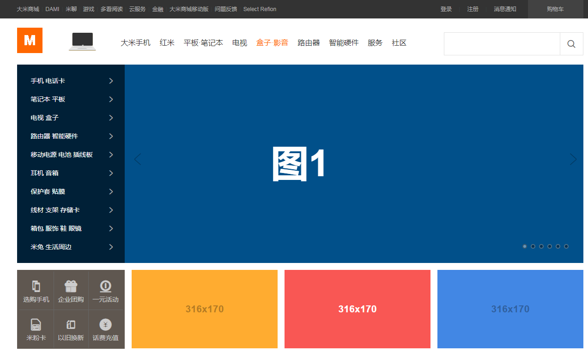This screenshot has height=364, width=588.
Task: Select the third carousel indicator dot
Action: click(x=541, y=246)
